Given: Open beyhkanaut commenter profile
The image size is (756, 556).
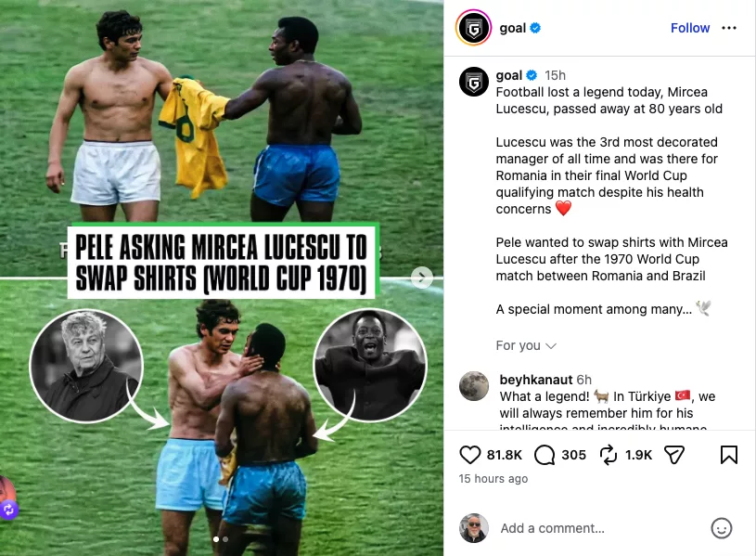Looking at the screenshot, I should 535,380.
